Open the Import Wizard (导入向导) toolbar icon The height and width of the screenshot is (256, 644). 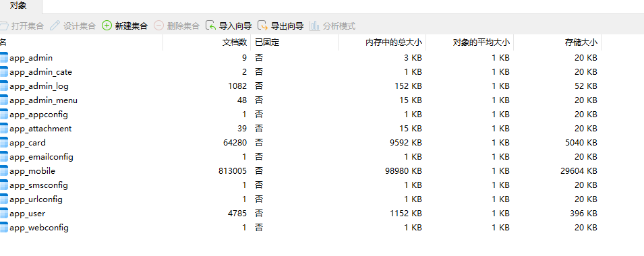point(210,26)
